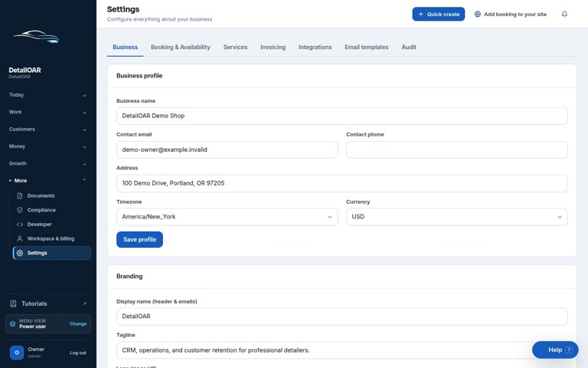The width and height of the screenshot is (588, 368).
Task: Open the Integrations tab
Action: coord(315,47)
